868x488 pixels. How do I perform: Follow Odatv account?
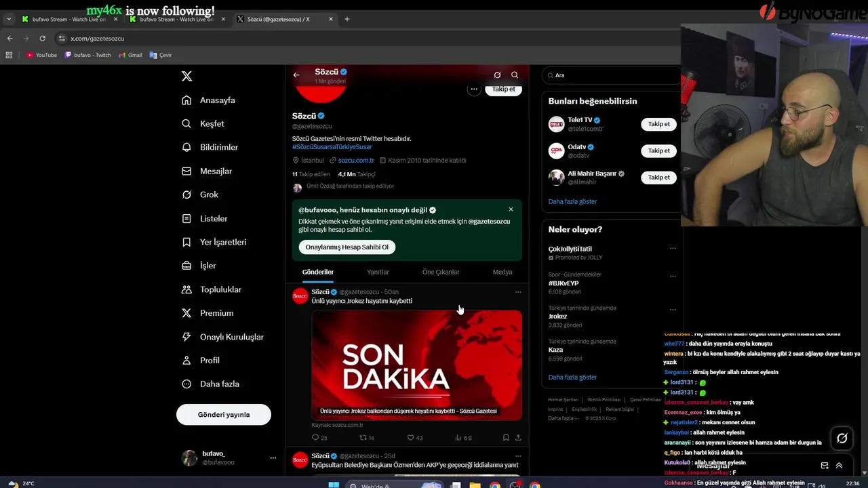[659, 150]
